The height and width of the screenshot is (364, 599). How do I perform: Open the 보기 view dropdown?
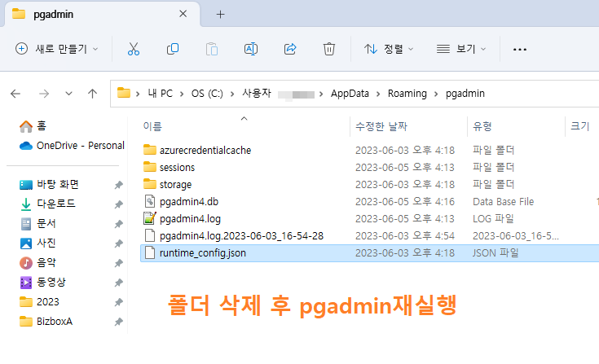461,49
